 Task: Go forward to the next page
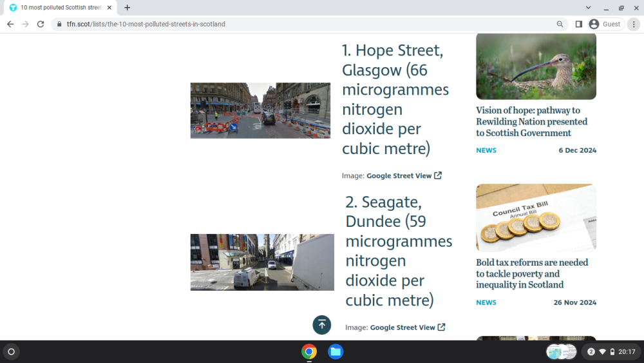click(26, 25)
